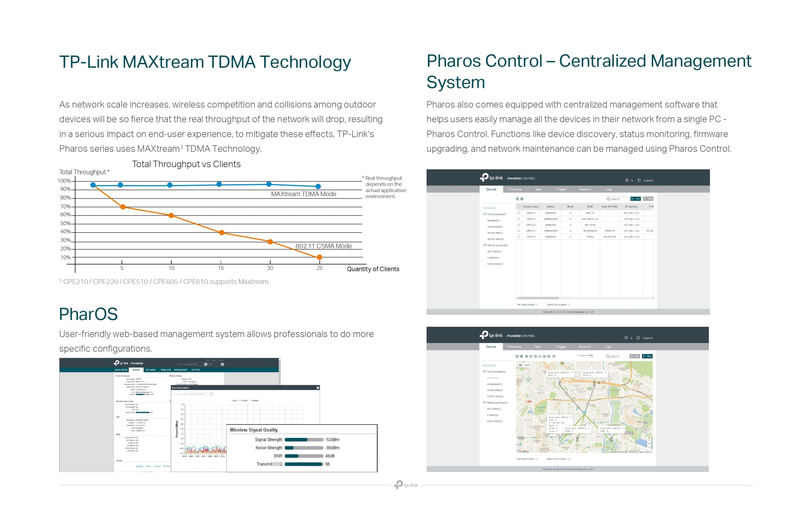812x508 pixels.
Task: Close the Spectrum Analysis window in PharOS
Action: (318, 388)
